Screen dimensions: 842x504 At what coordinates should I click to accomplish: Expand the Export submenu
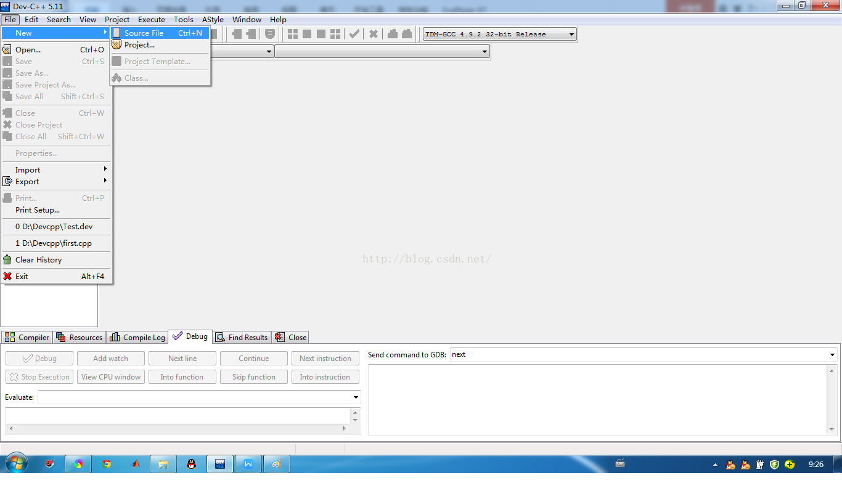click(55, 181)
